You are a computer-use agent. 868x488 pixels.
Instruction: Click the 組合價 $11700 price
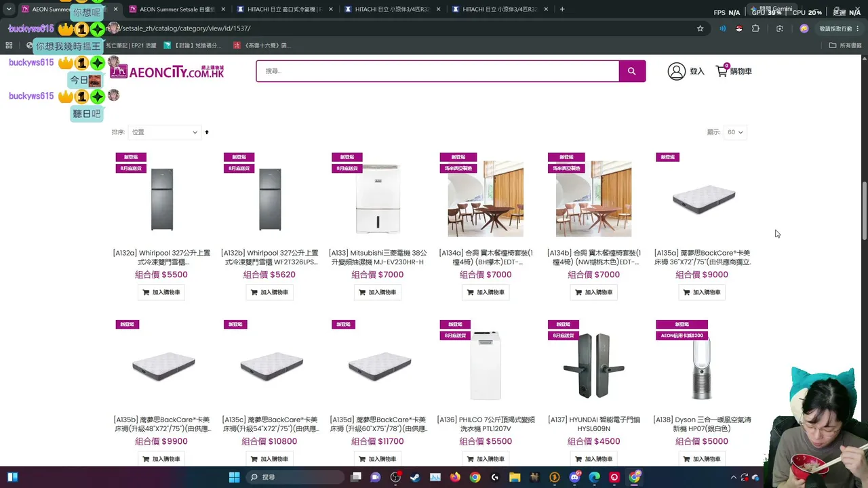point(378,441)
